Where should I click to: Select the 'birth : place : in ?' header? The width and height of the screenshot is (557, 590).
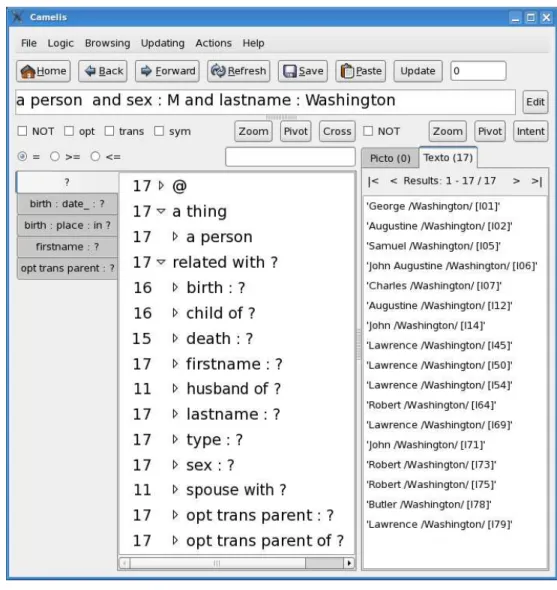tap(67, 225)
